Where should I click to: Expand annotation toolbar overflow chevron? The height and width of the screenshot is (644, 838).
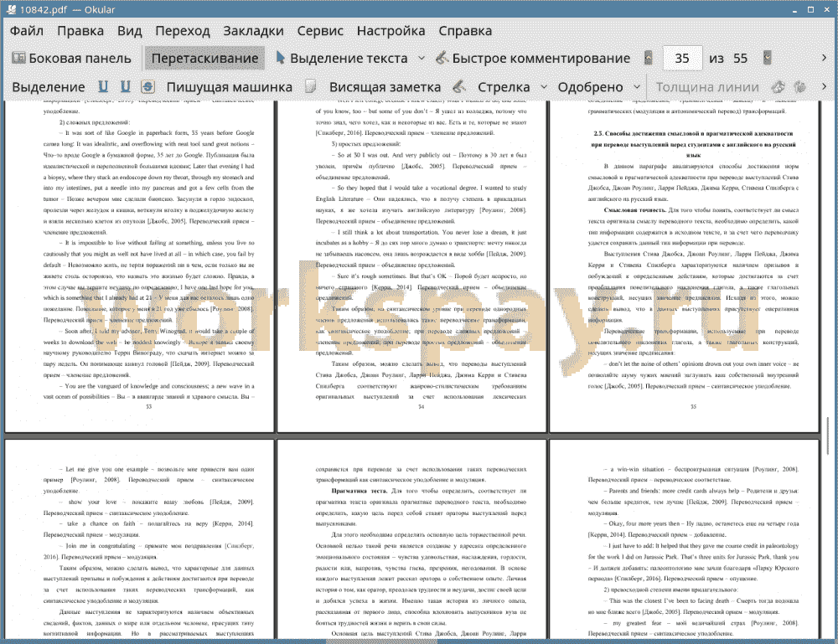(824, 86)
